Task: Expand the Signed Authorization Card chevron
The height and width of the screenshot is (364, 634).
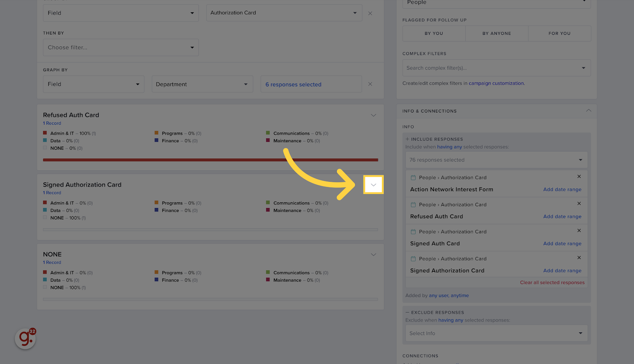Action: point(373,185)
